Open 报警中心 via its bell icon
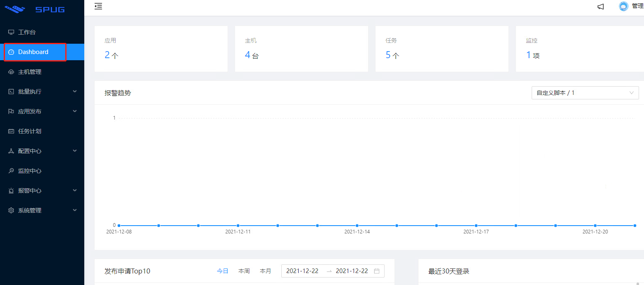 tap(11, 190)
